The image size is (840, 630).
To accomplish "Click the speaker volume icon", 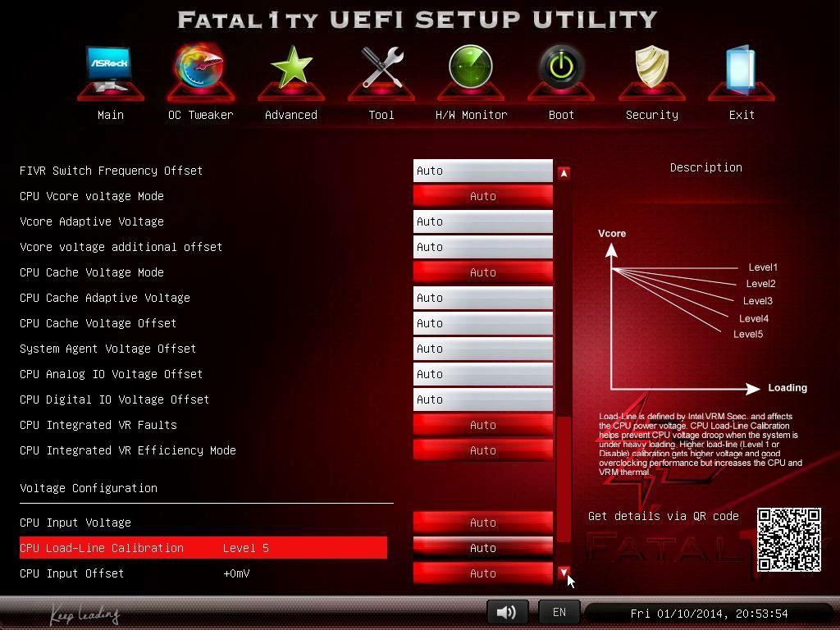I will pos(507,612).
